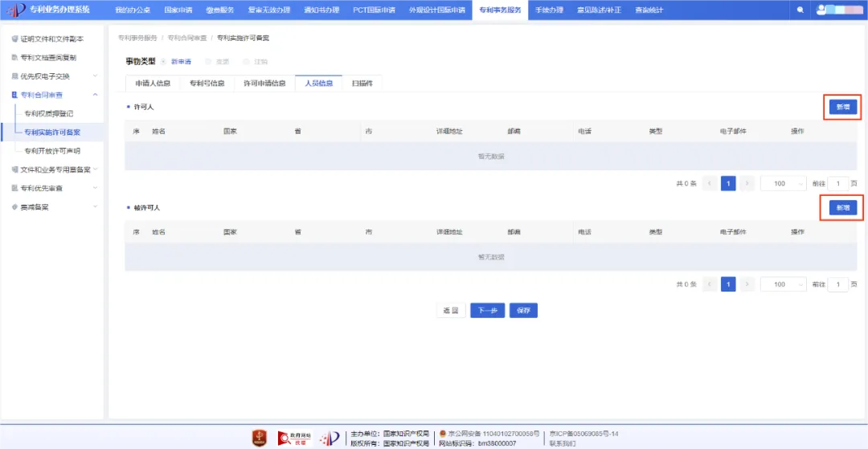
Task: Open page-size dropdown 100 under 许可人 table
Action: [x=784, y=184]
